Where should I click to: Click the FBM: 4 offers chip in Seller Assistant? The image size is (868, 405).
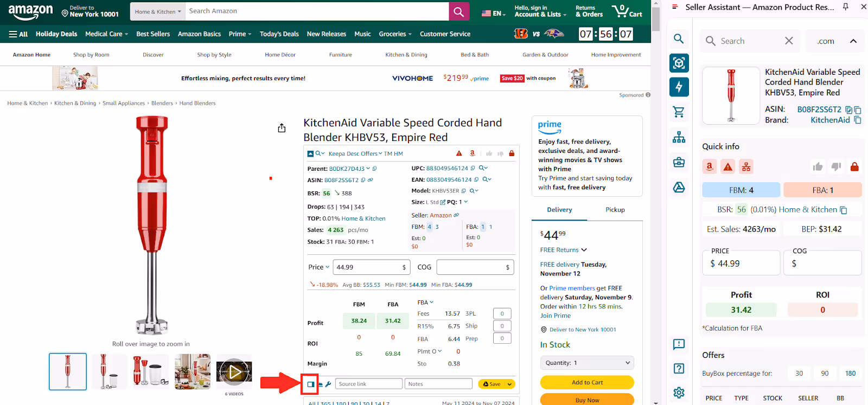tap(741, 190)
